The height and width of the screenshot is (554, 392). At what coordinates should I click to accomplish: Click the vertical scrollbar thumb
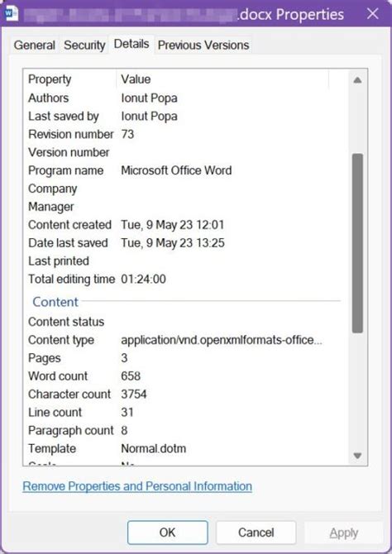pos(357,243)
